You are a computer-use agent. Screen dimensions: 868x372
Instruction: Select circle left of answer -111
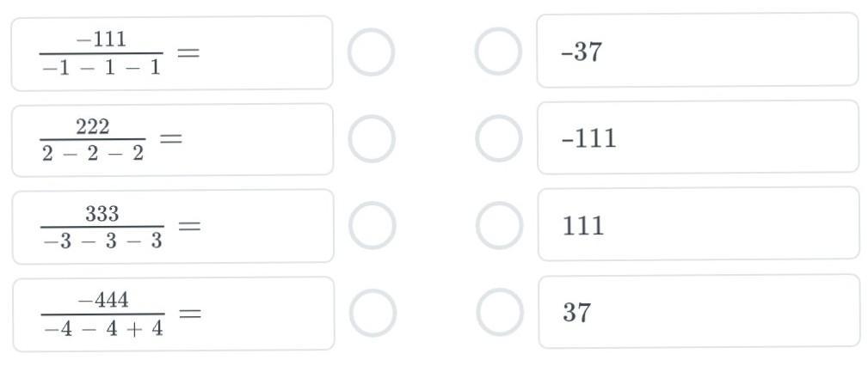pyautogui.click(x=499, y=138)
